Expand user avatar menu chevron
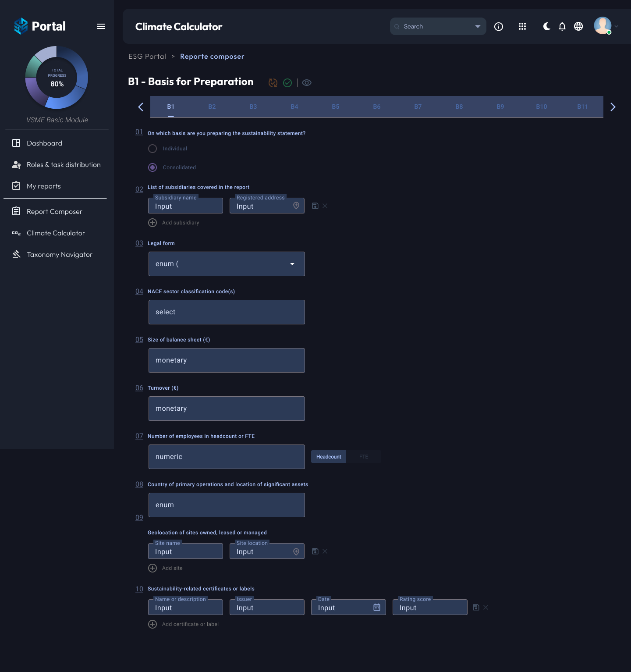The height and width of the screenshot is (672, 631). tap(617, 26)
